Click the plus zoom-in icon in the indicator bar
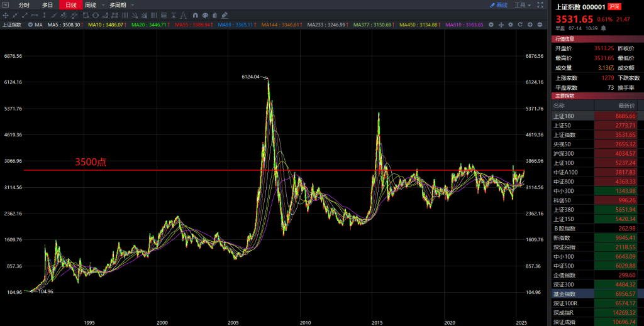The width and height of the screenshot is (644, 326). point(530,24)
